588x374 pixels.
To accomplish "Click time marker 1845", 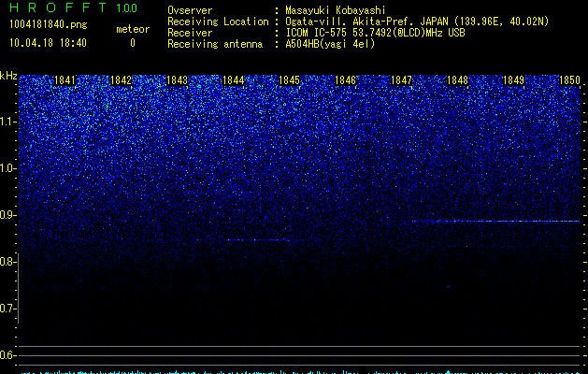I will (289, 80).
